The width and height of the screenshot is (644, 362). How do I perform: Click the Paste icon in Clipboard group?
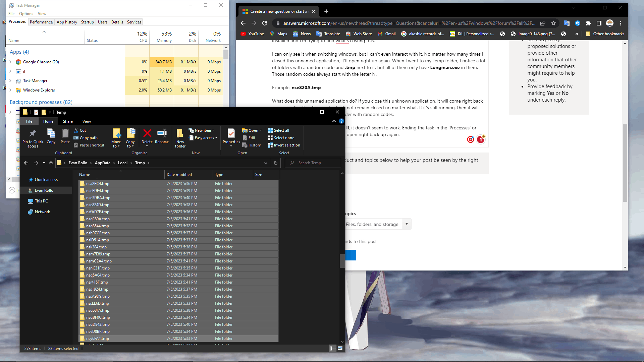(65, 133)
